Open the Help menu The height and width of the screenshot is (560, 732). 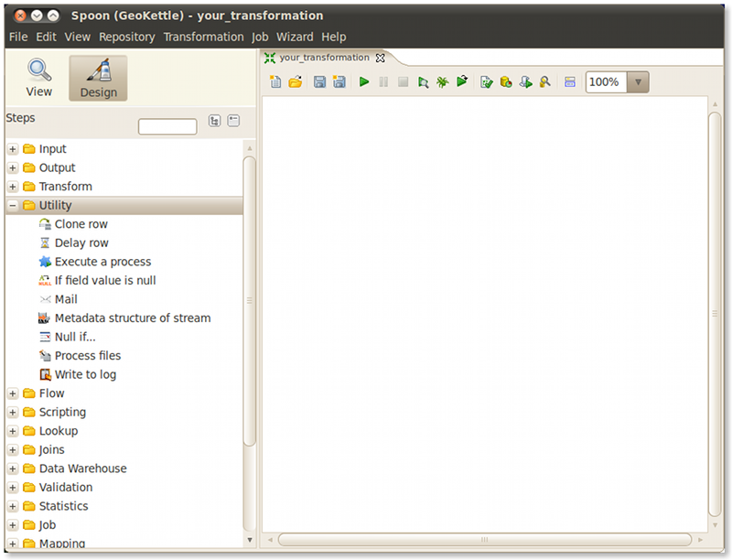[x=333, y=37]
